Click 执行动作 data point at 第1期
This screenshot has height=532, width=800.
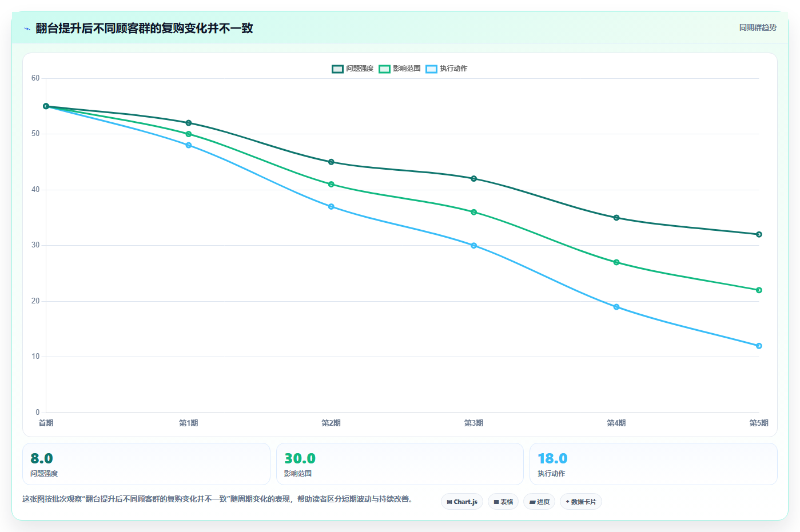(189, 145)
